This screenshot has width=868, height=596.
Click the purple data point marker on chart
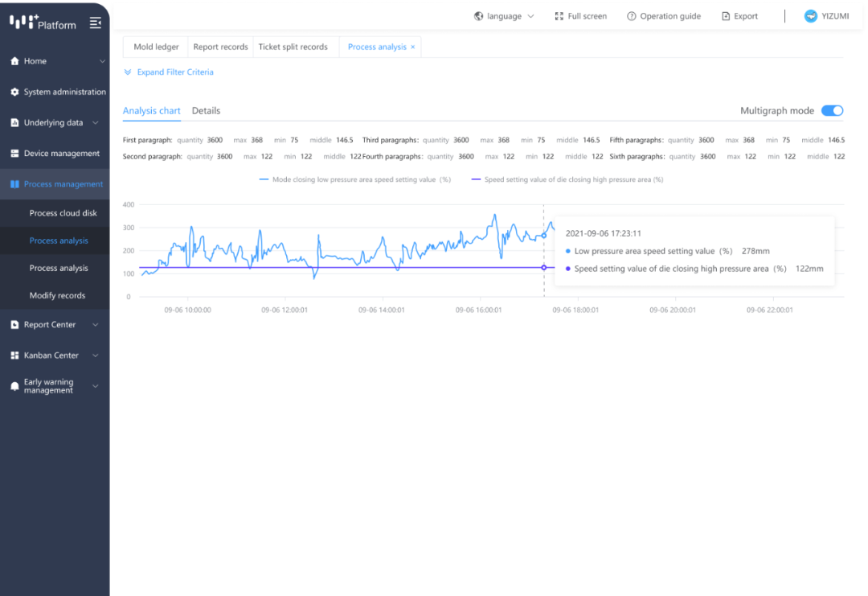(544, 268)
